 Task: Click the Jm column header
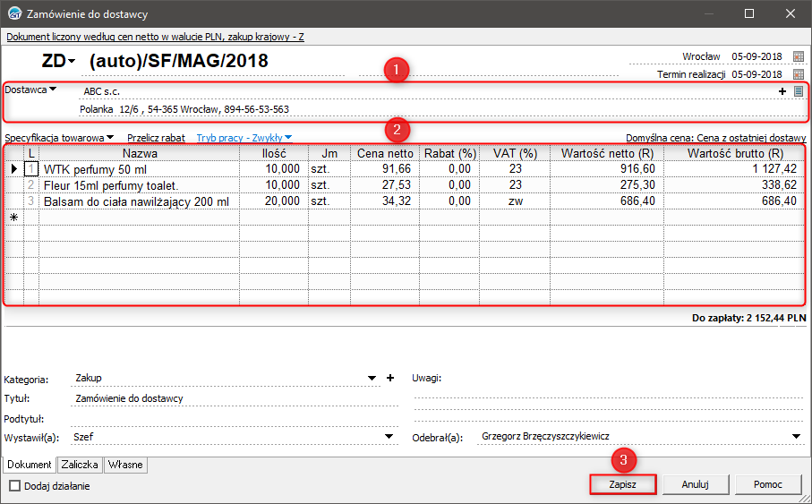pyautogui.click(x=329, y=153)
